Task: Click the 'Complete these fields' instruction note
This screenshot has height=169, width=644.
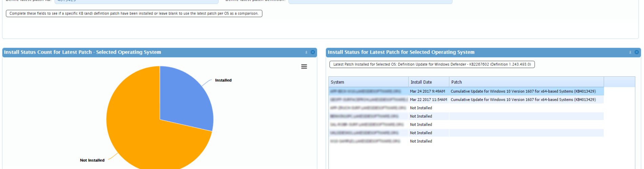Action: pos(134,14)
